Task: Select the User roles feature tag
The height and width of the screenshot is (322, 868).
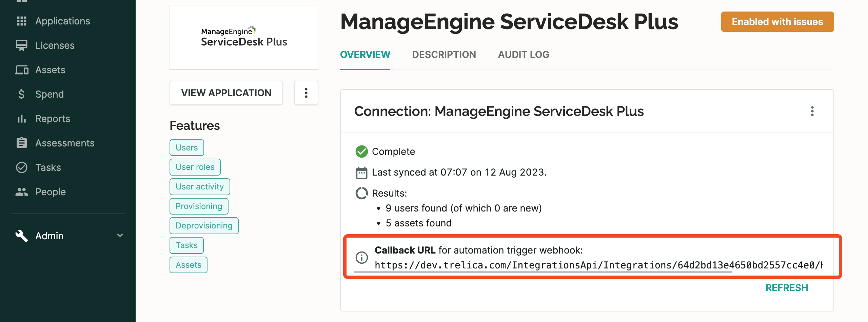Action: [195, 167]
